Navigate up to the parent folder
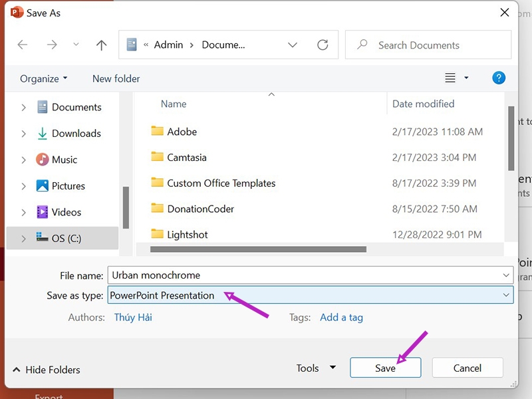This screenshot has height=399, width=532. 100,45
